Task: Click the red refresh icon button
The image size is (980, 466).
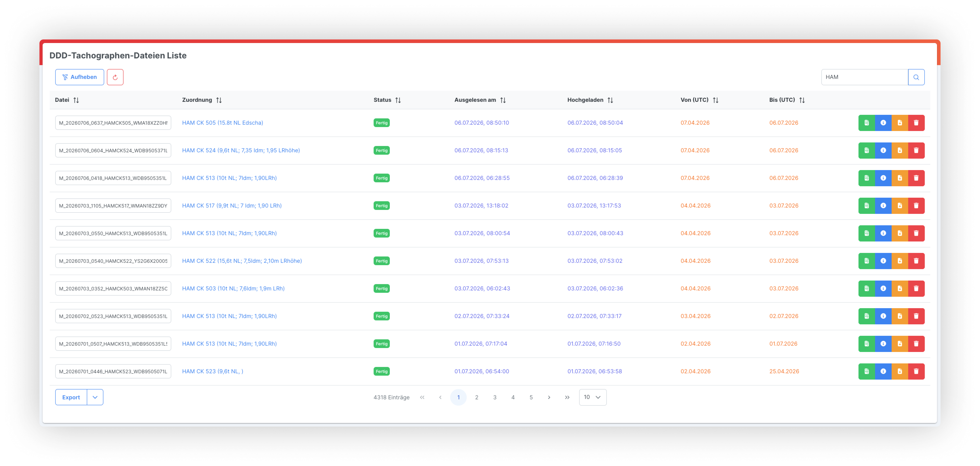Action: [115, 77]
